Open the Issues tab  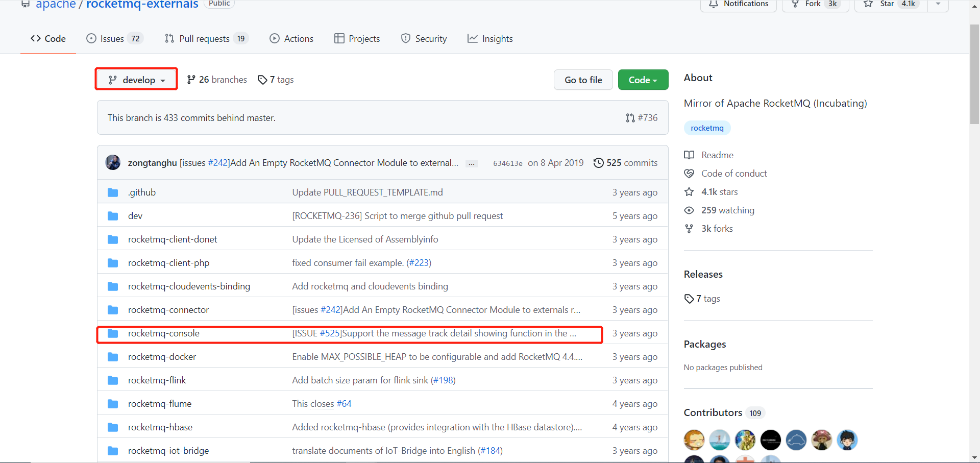point(115,39)
